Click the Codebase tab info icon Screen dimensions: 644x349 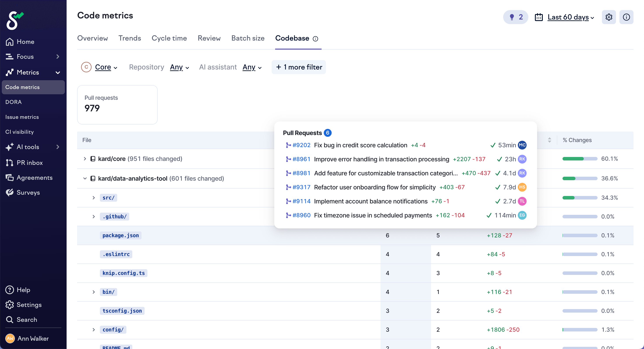point(315,39)
